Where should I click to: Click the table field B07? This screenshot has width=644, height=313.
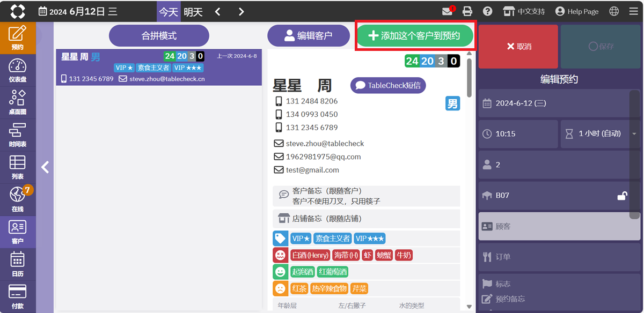coord(559,195)
